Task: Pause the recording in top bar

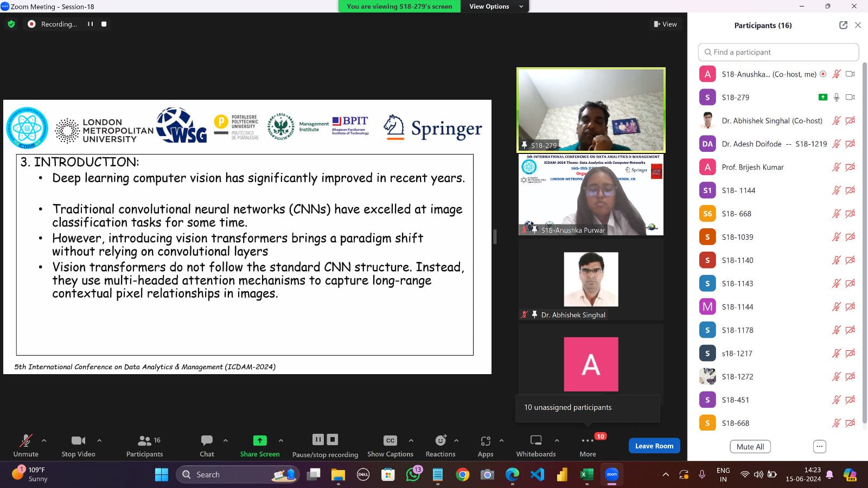Action: tap(91, 24)
